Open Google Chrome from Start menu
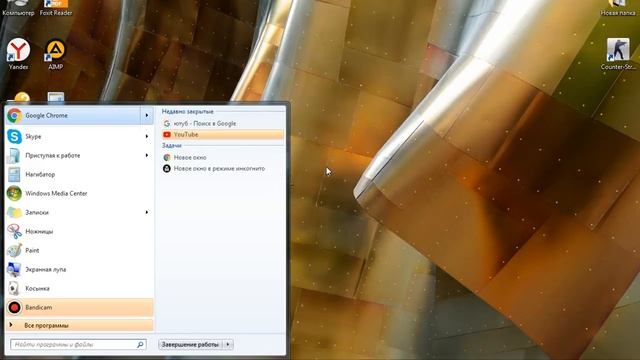Screen dimensions: 640x360 pyautogui.click(x=73, y=116)
